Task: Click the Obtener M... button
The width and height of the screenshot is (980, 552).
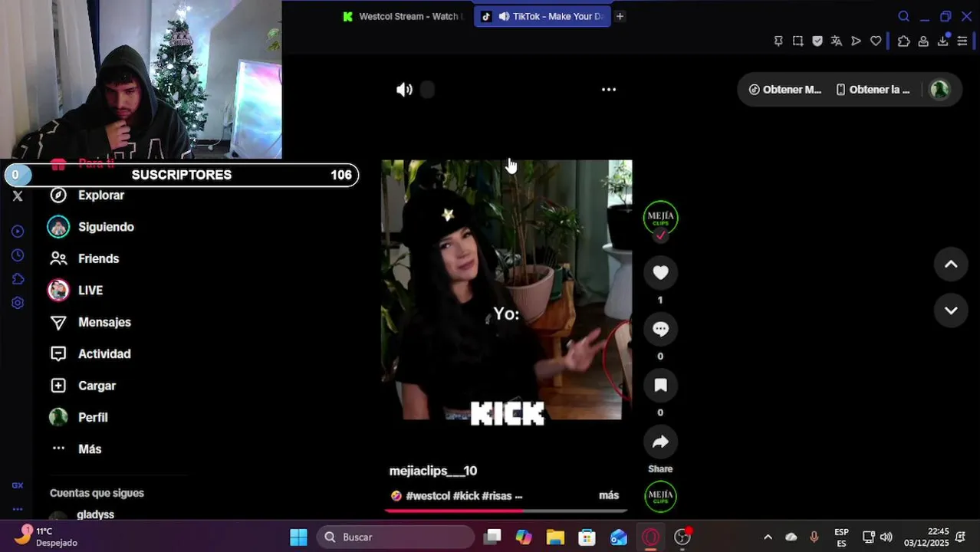Action: click(x=785, y=90)
